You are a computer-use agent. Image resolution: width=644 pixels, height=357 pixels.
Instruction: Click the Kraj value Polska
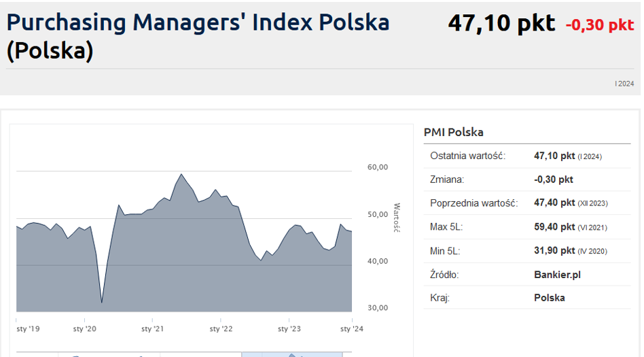pyautogui.click(x=549, y=298)
